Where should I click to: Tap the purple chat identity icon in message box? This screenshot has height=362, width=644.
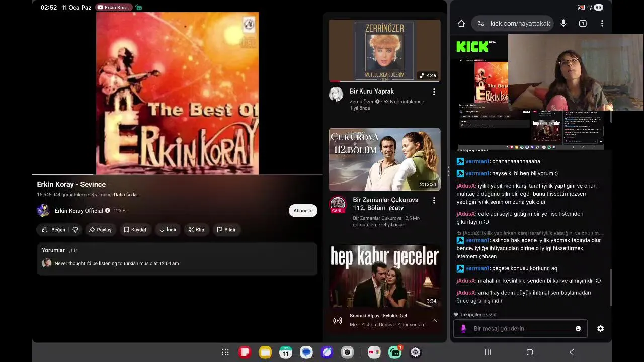tap(463, 329)
